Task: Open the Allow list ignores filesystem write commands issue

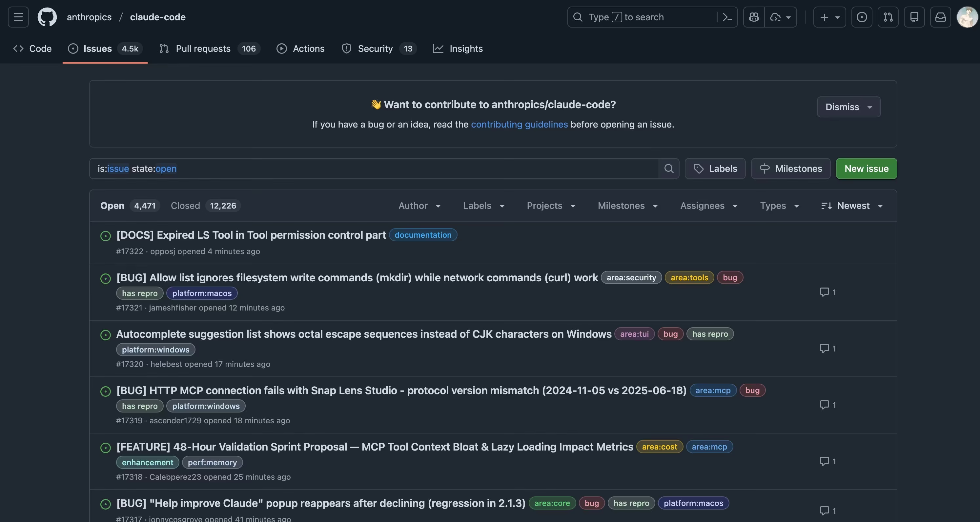Action: click(x=357, y=278)
